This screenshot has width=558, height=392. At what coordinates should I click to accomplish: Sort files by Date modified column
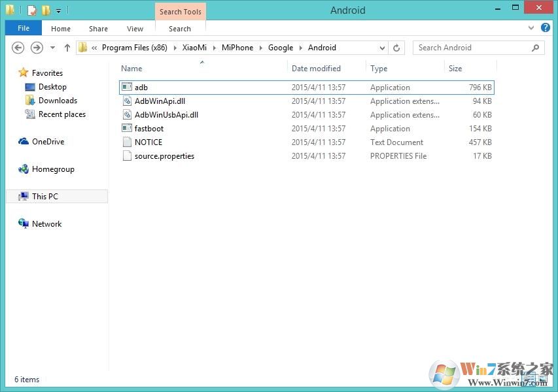pos(316,69)
